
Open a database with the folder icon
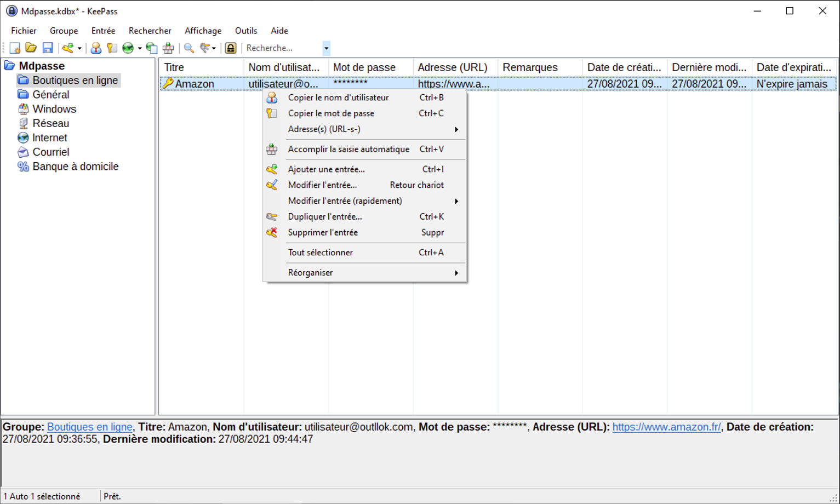[31, 48]
